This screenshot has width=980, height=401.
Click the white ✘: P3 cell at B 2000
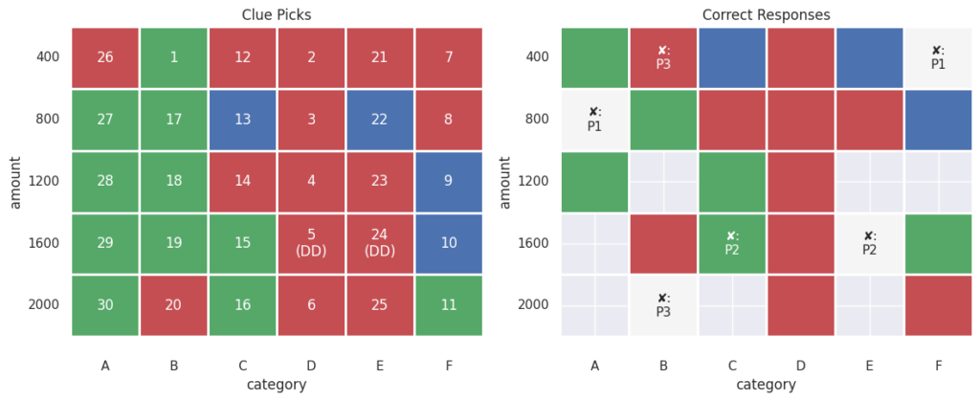pyautogui.click(x=663, y=305)
